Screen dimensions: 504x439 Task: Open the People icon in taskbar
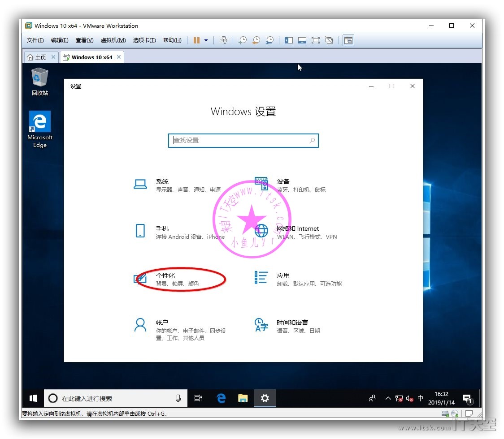(x=372, y=398)
